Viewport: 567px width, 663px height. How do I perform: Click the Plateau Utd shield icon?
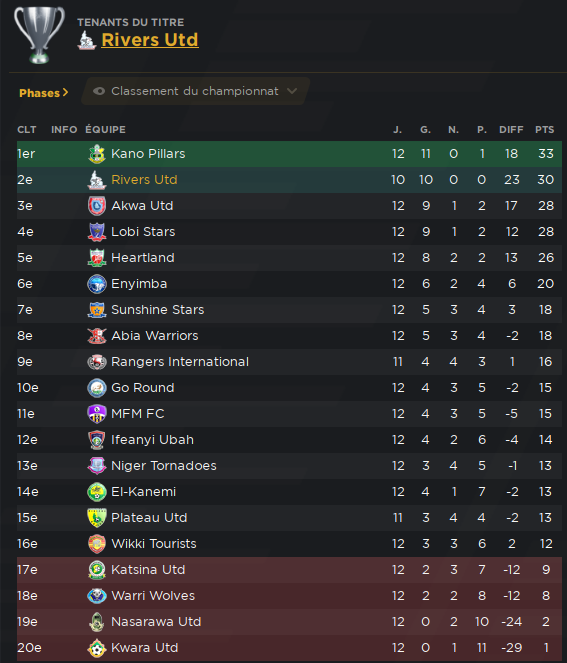(97, 518)
